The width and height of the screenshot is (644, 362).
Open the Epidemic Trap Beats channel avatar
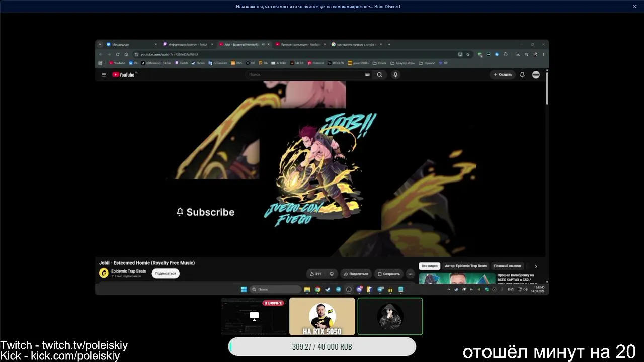(x=104, y=273)
